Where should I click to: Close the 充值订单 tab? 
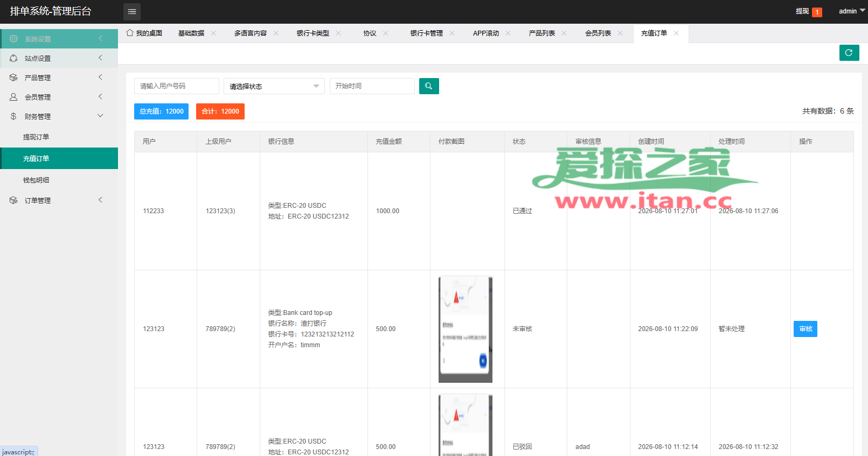pos(676,33)
